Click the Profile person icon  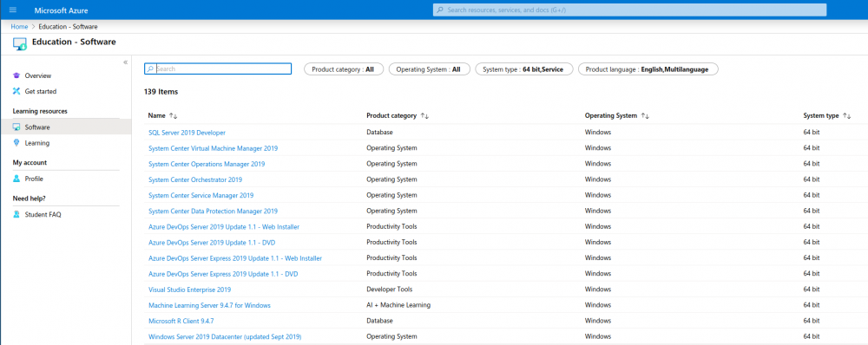16,179
